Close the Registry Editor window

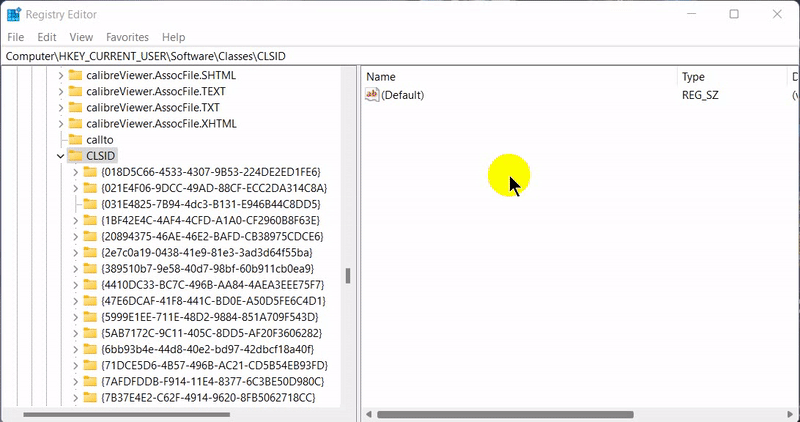coord(777,14)
